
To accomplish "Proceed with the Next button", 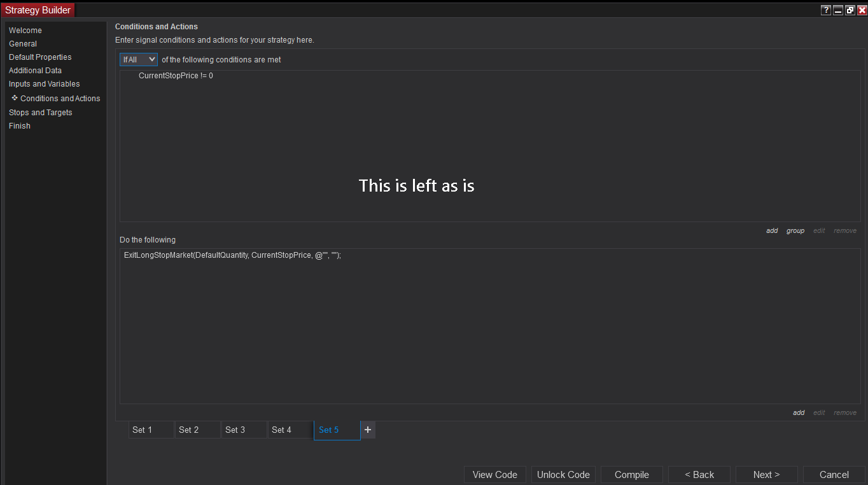I will click(x=767, y=475).
